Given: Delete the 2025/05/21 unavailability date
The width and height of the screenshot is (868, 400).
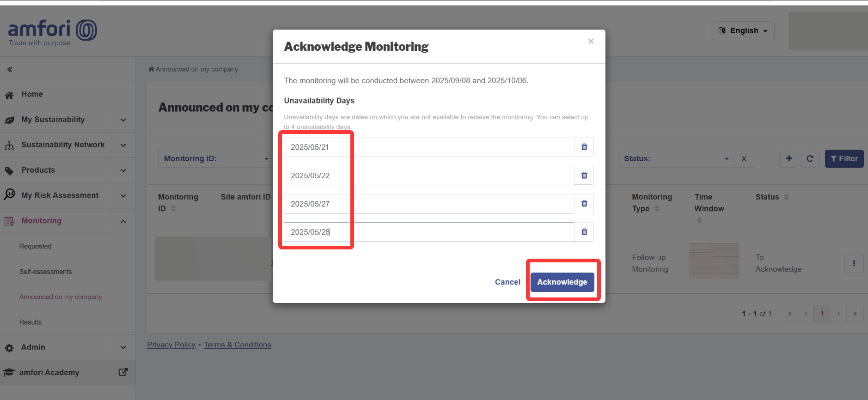Looking at the screenshot, I should point(584,147).
